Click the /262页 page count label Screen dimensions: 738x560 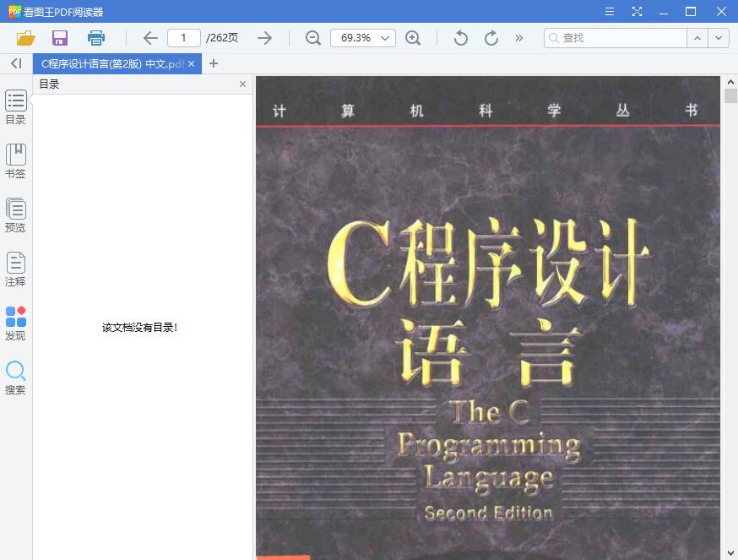point(222,38)
